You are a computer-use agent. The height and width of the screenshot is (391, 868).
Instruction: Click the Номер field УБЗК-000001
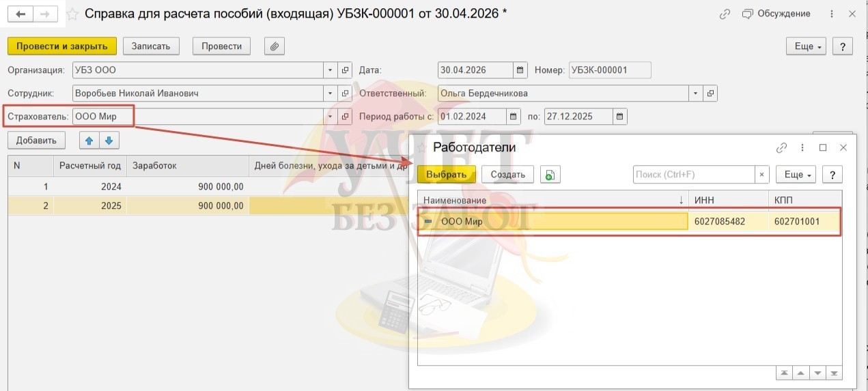[610, 70]
